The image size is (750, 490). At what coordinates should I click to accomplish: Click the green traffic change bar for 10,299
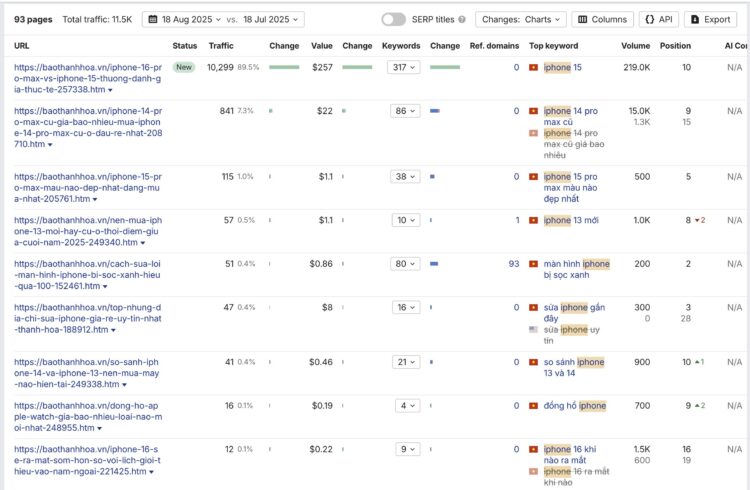pos(284,67)
